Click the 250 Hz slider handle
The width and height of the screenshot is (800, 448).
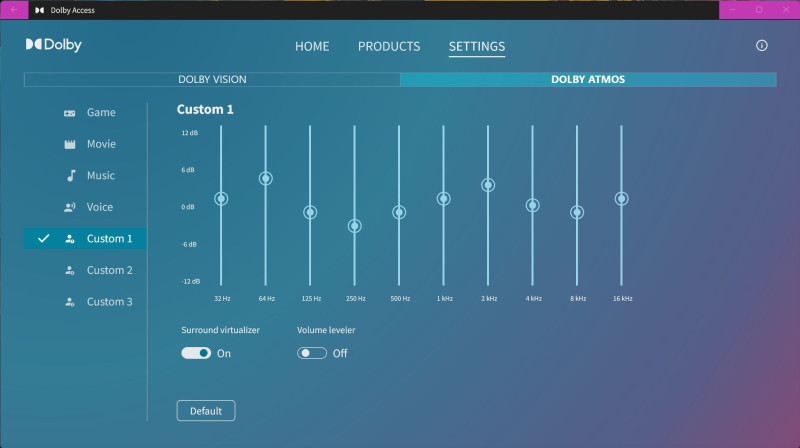coord(355,226)
